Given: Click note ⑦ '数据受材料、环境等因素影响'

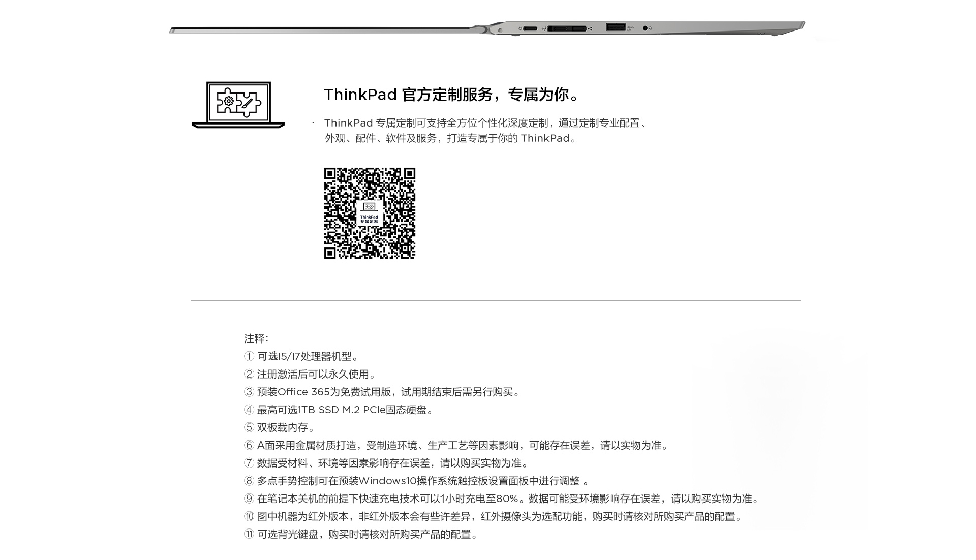Looking at the screenshot, I should point(387,463).
